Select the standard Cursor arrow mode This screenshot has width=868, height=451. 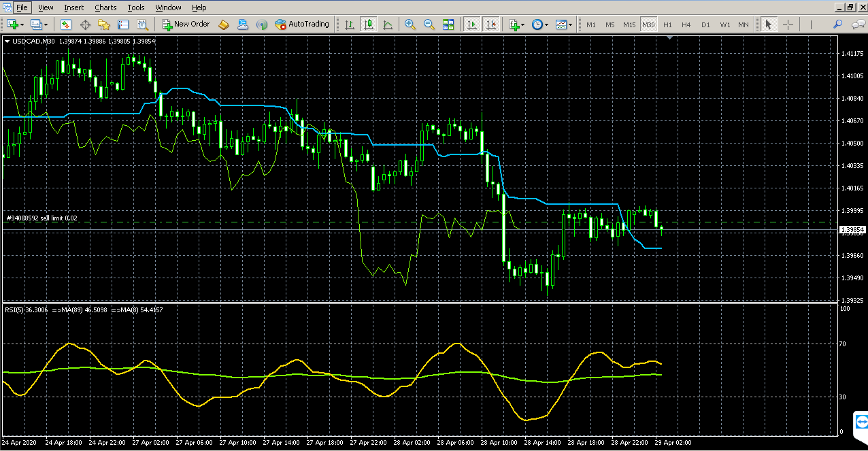click(769, 24)
